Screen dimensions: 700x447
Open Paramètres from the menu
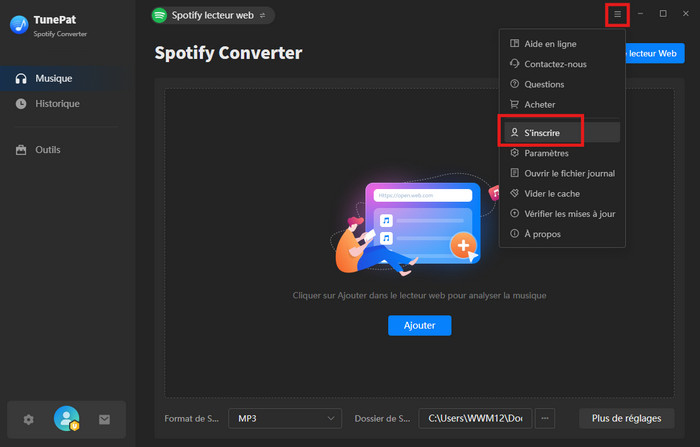(x=562, y=153)
